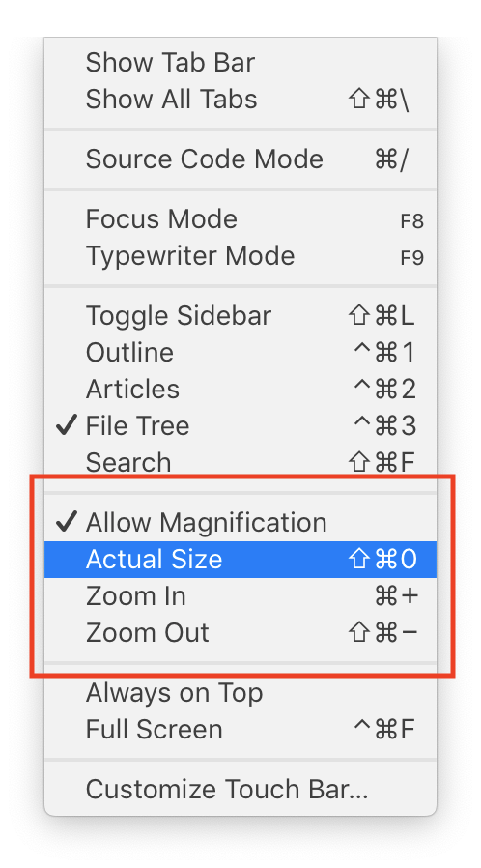The image size is (481, 868).
Task: Click the F8 shortcut label for Focus Mode
Action: pyautogui.click(x=411, y=221)
